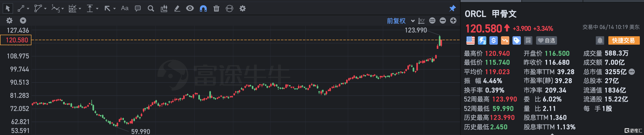Expand the circled down-arrow chart menu

pos(23,20)
